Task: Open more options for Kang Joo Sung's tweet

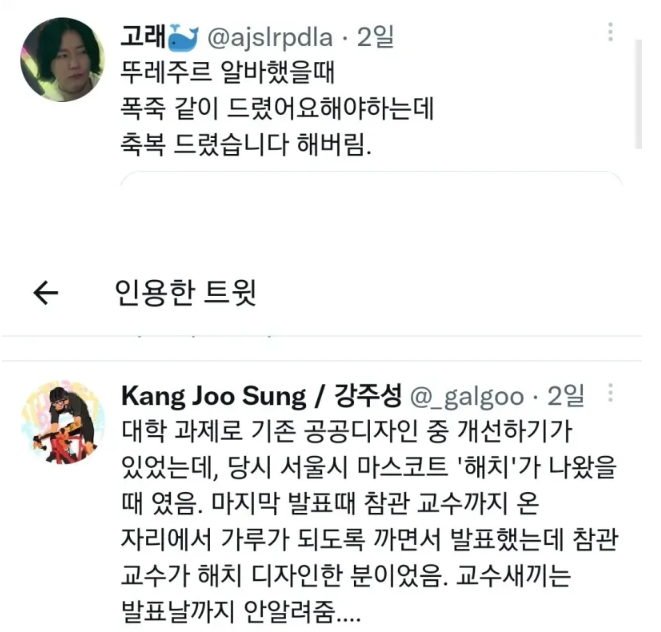Action: [x=610, y=393]
